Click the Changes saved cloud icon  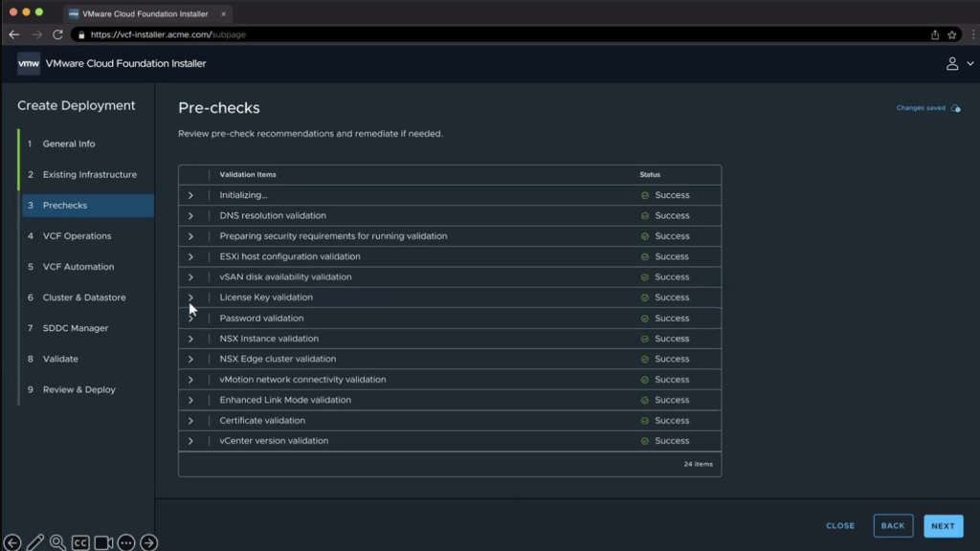(x=955, y=108)
